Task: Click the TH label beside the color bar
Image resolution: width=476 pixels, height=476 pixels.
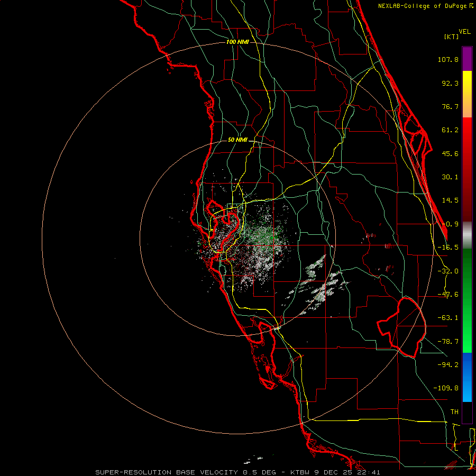Action: 454,411
